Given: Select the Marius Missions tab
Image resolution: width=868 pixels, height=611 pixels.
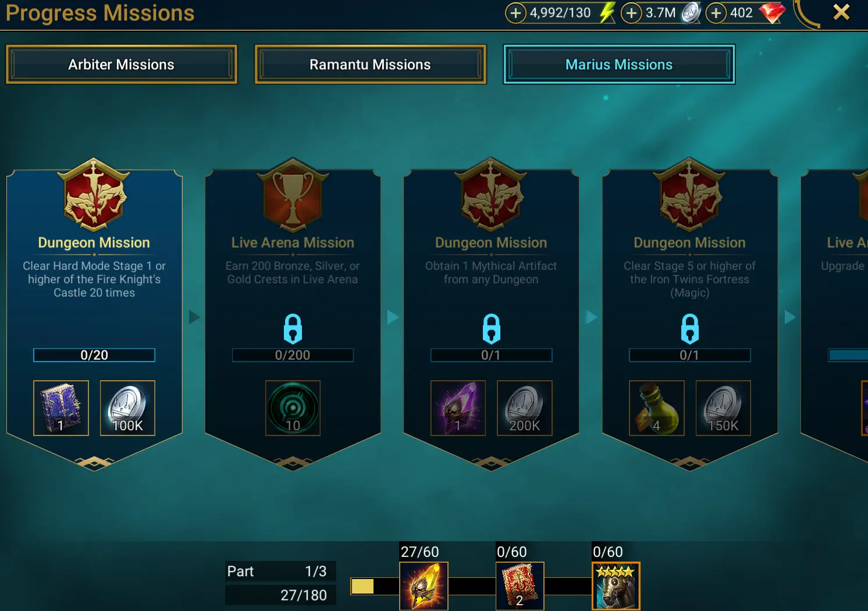Looking at the screenshot, I should coord(619,65).
